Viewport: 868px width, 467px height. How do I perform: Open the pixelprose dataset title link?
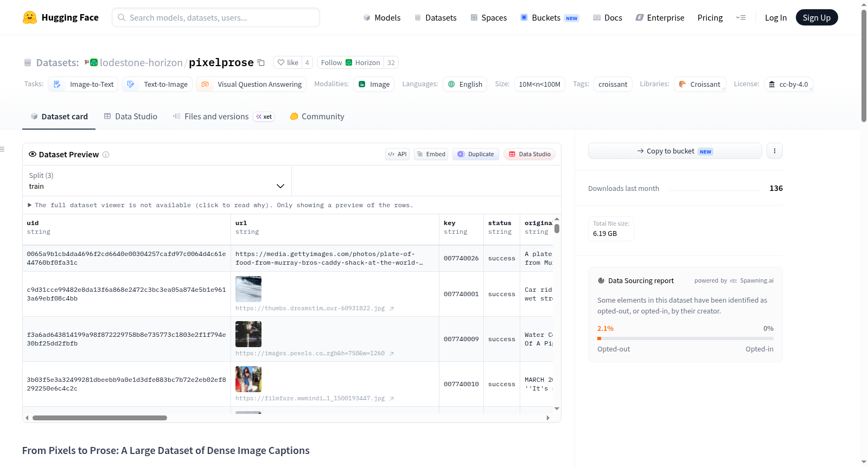coord(221,62)
